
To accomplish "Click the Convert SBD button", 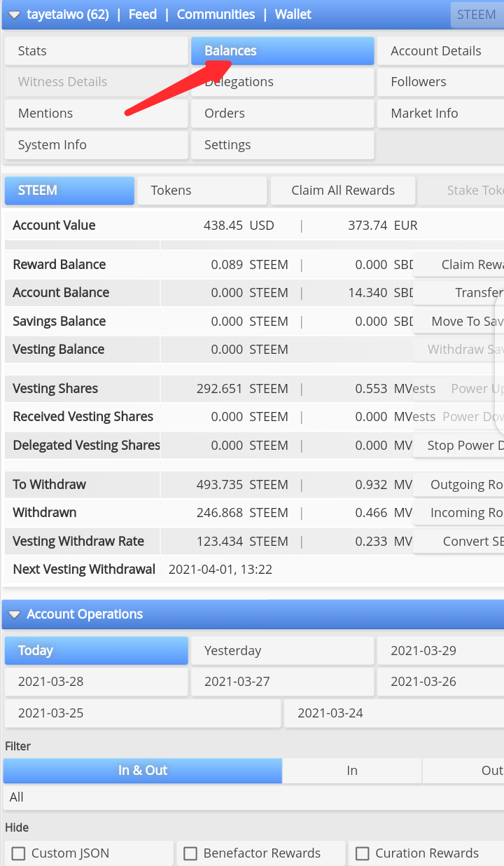I will point(458,542).
